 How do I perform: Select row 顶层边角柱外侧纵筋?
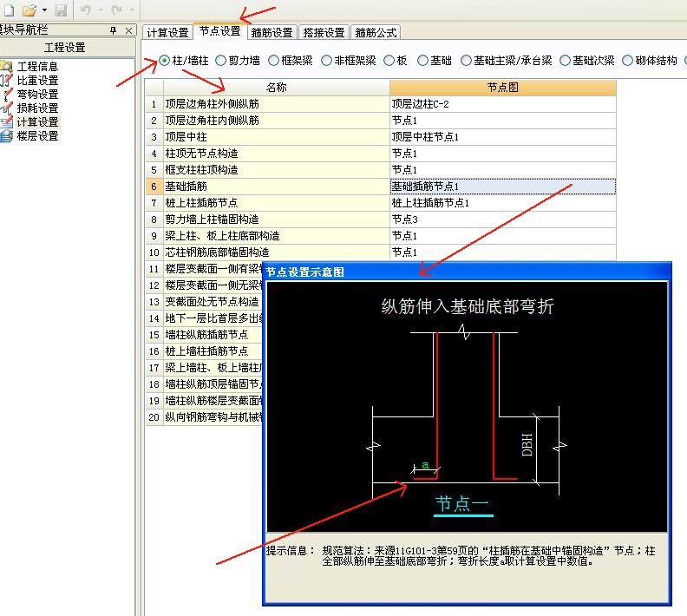pos(277,104)
